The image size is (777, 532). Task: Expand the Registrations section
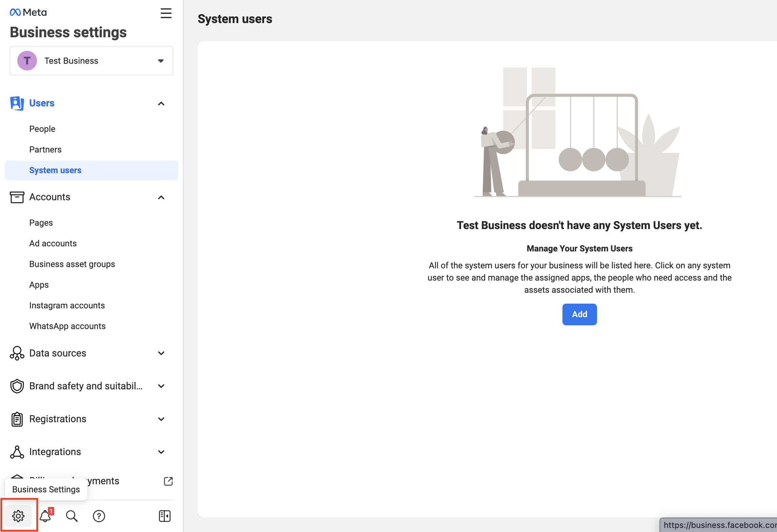161,419
